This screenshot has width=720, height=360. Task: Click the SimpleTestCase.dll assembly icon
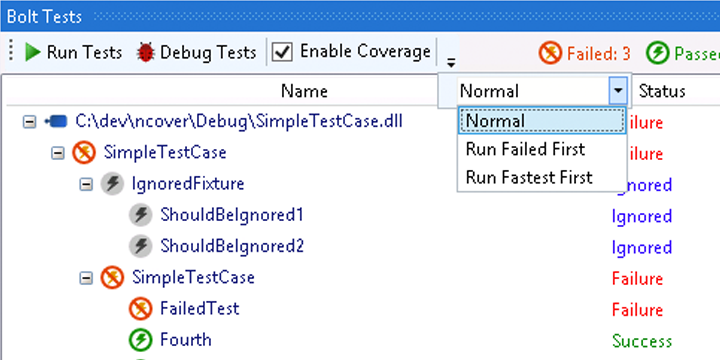click(56, 122)
